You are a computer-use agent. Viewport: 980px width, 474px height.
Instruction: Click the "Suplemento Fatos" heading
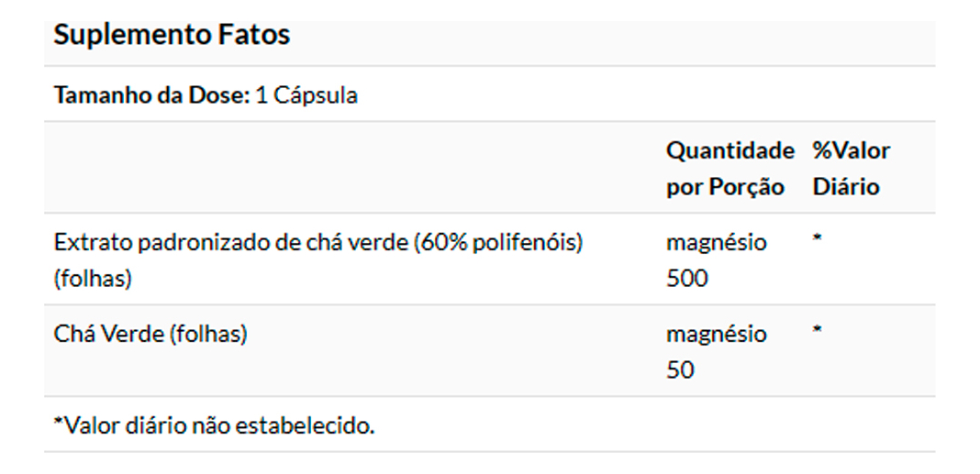172,35
